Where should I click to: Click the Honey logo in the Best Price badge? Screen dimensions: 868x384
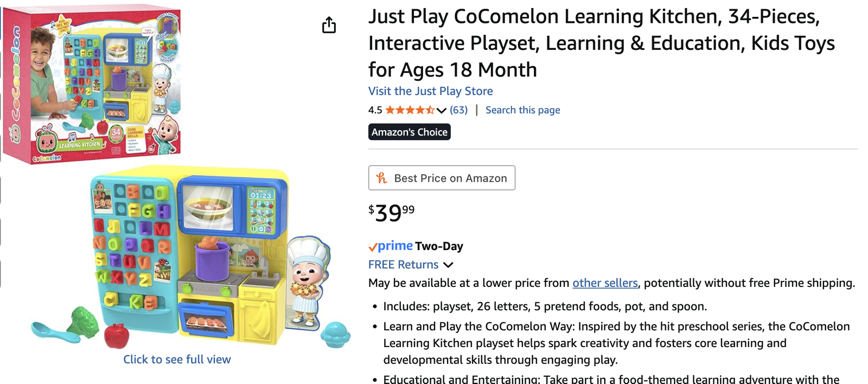(382, 178)
